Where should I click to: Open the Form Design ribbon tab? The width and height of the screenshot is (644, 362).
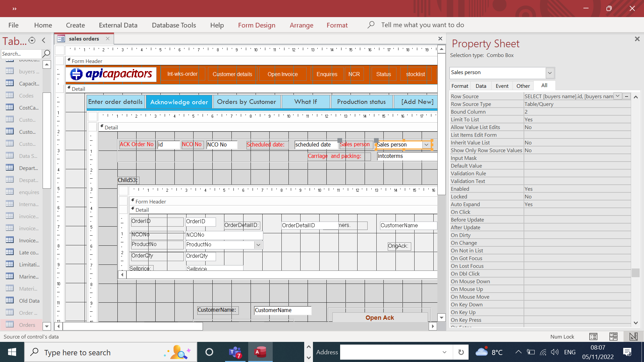click(x=257, y=25)
